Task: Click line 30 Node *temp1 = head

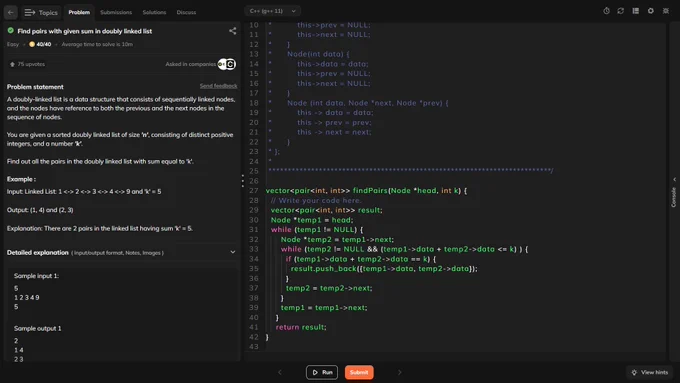Action: click(312, 220)
